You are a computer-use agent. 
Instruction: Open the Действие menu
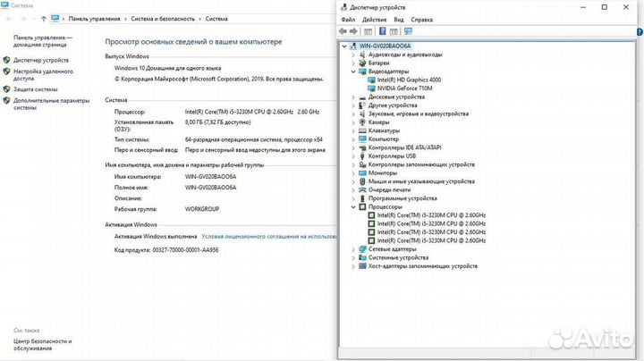pos(374,20)
